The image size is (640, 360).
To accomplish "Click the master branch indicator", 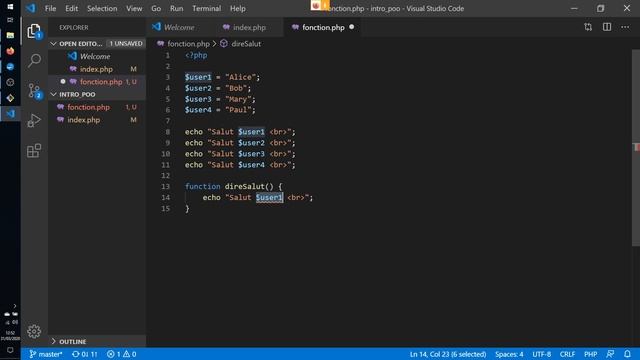I will [x=46, y=354].
